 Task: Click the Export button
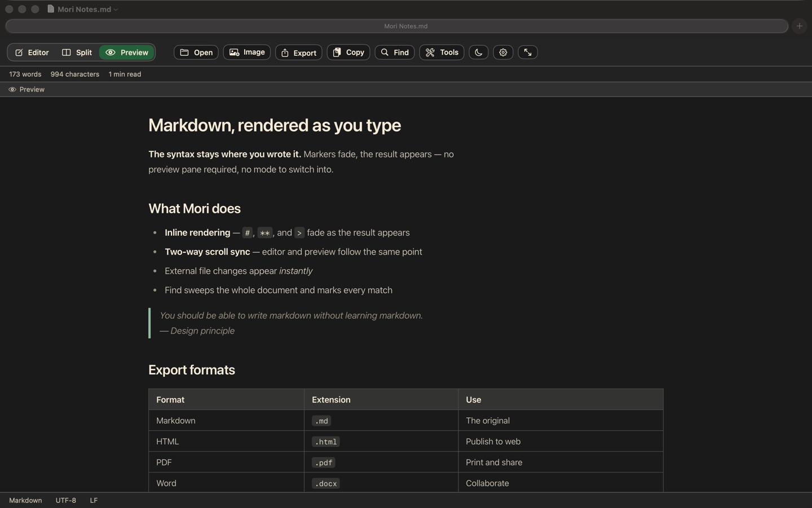pos(299,52)
